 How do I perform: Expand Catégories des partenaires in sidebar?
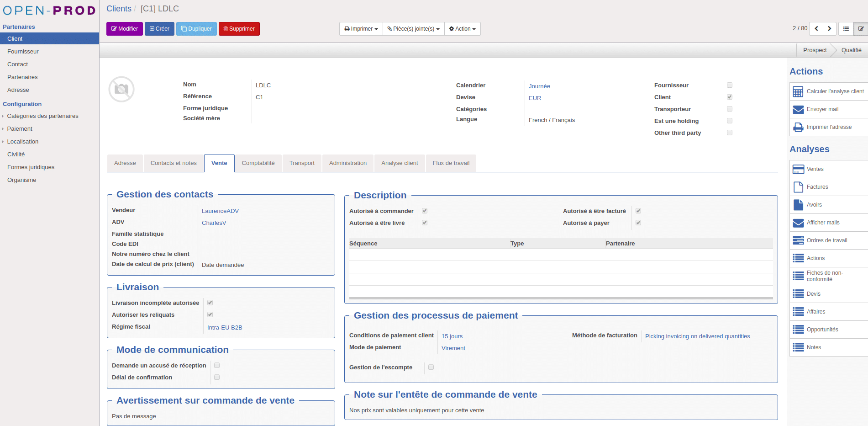42,116
